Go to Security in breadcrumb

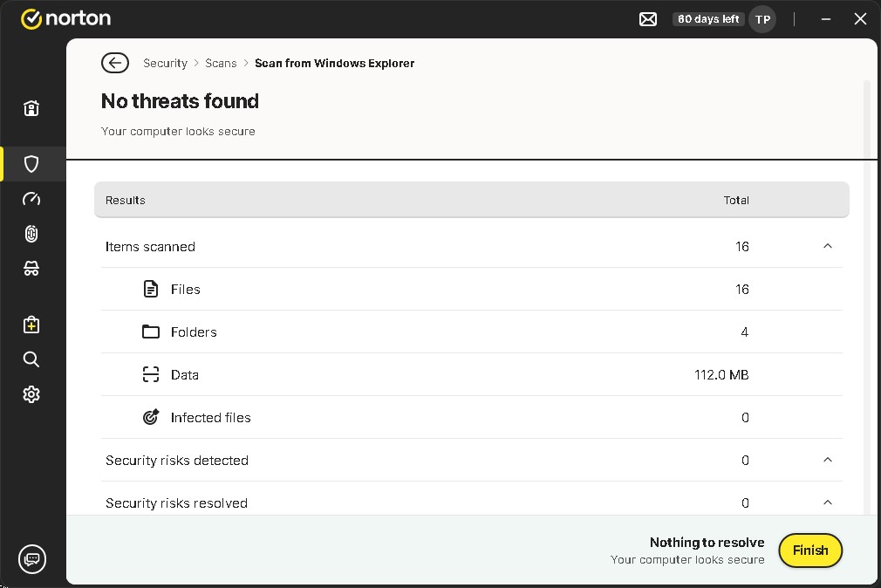click(x=165, y=63)
